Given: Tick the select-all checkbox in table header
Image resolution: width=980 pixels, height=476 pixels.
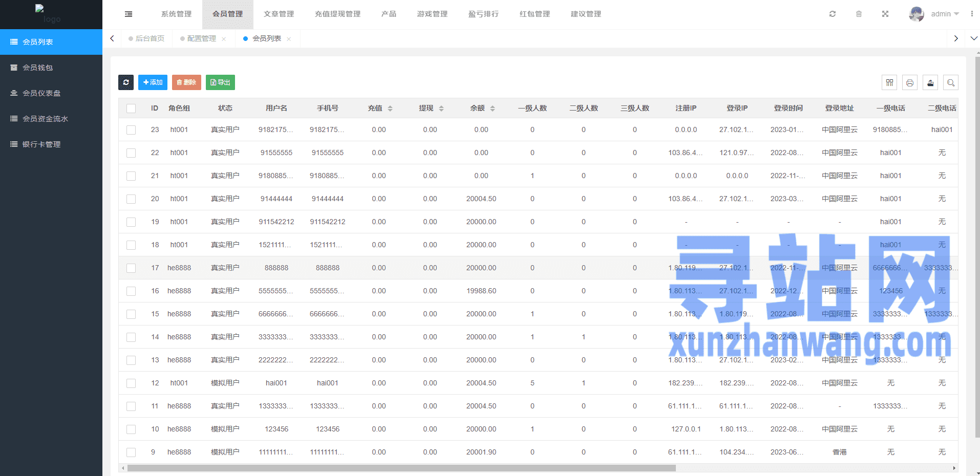Looking at the screenshot, I should tap(131, 109).
